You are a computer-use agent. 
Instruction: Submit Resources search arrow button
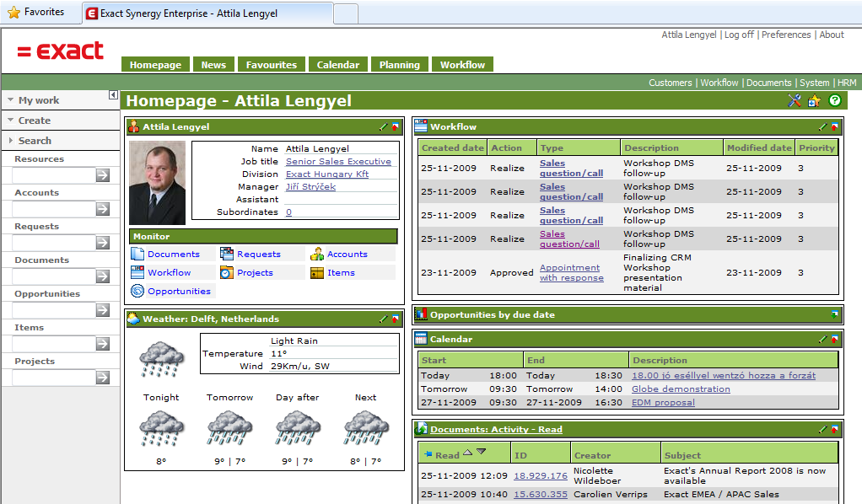click(103, 175)
